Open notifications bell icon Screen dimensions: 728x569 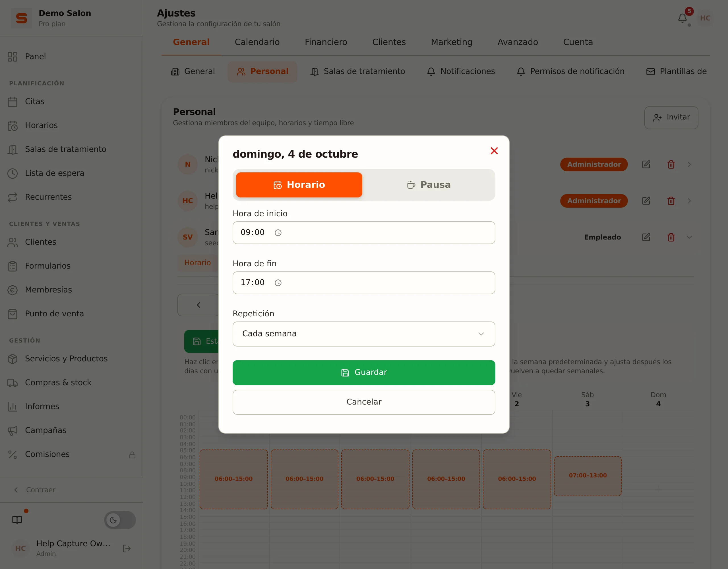click(682, 18)
